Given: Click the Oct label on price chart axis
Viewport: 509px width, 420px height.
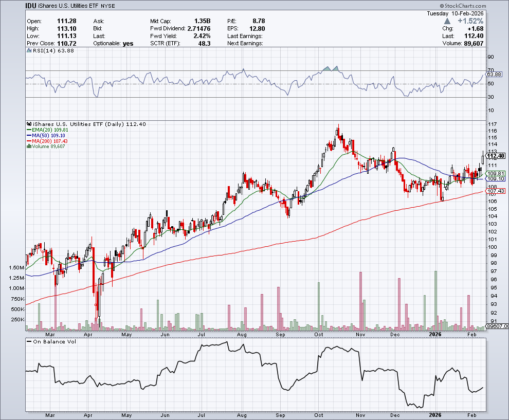Looking at the screenshot, I should (x=319, y=334).
